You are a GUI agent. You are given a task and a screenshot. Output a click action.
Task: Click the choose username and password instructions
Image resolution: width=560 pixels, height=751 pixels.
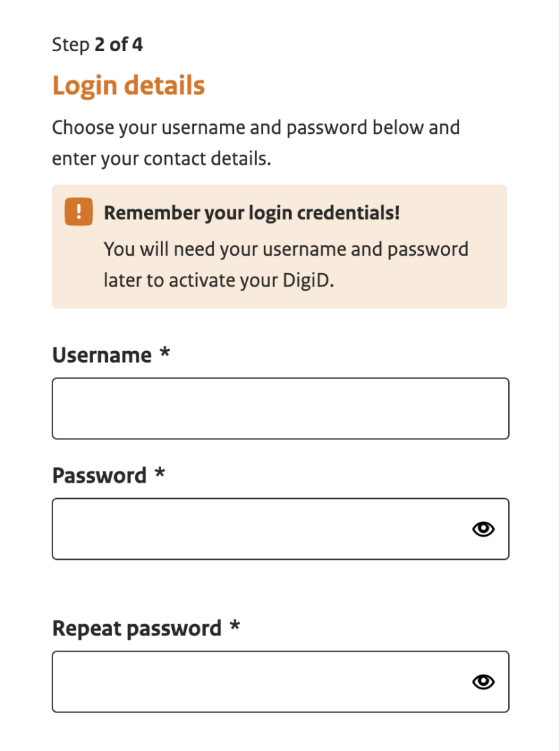[x=255, y=143]
